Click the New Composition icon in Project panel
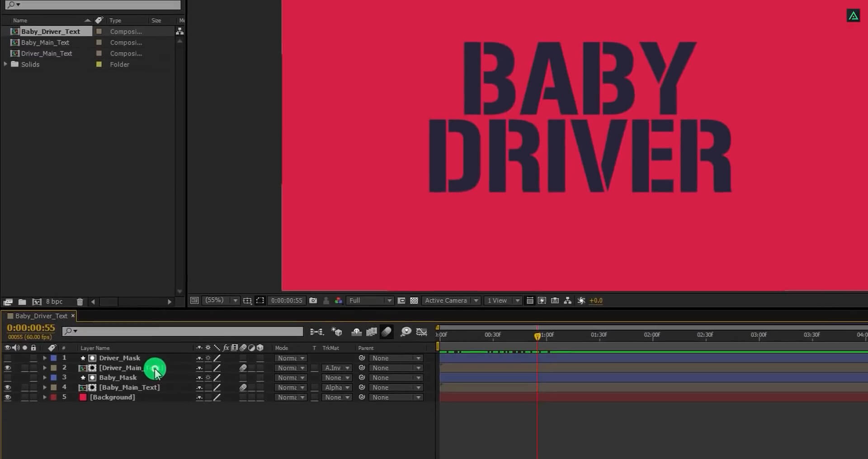Viewport: 868px width, 459px height. [x=37, y=302]
